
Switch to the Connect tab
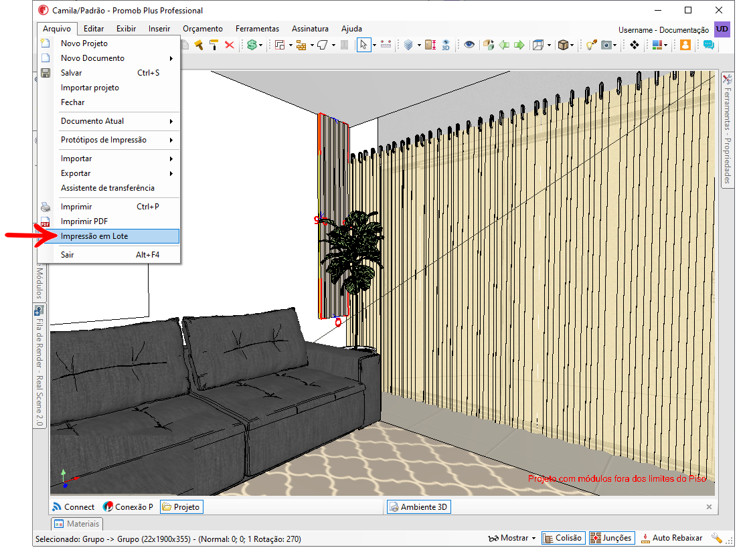tap(74, 506)
